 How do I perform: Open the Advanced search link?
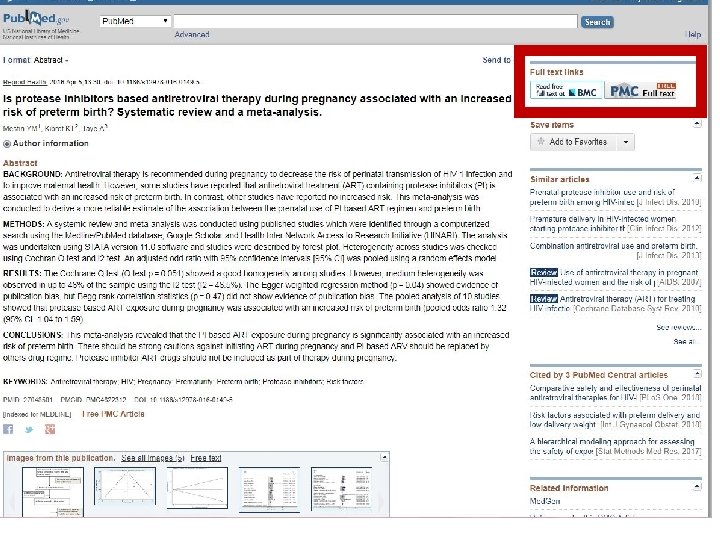click(192, 34)
